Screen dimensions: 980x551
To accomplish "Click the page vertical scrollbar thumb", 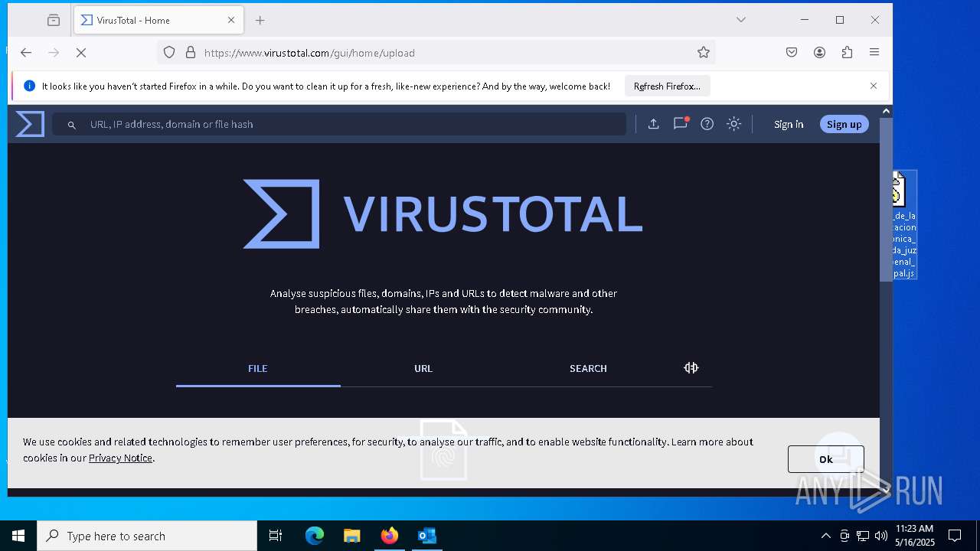I will tap(886, 199).
